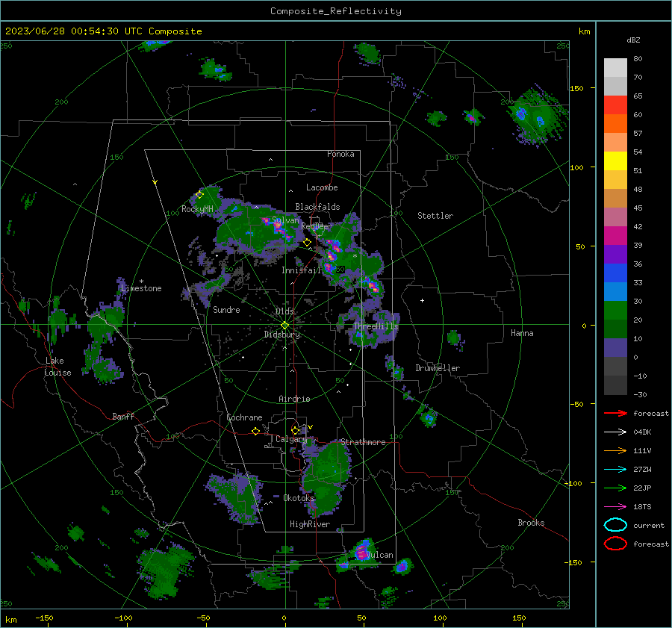Screen dimensions: 672x628
Task: Click the Airdrie label
Action: pyautogui.click(x=294, y=399)
